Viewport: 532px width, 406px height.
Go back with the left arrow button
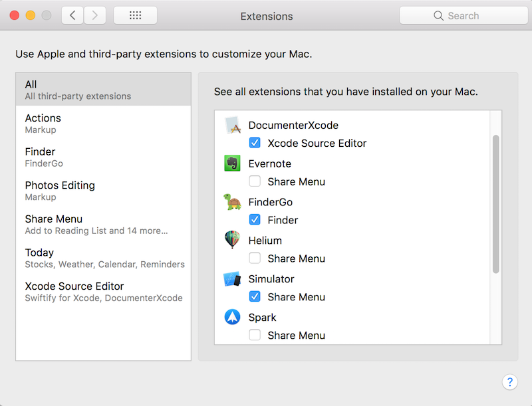point(72,15)
